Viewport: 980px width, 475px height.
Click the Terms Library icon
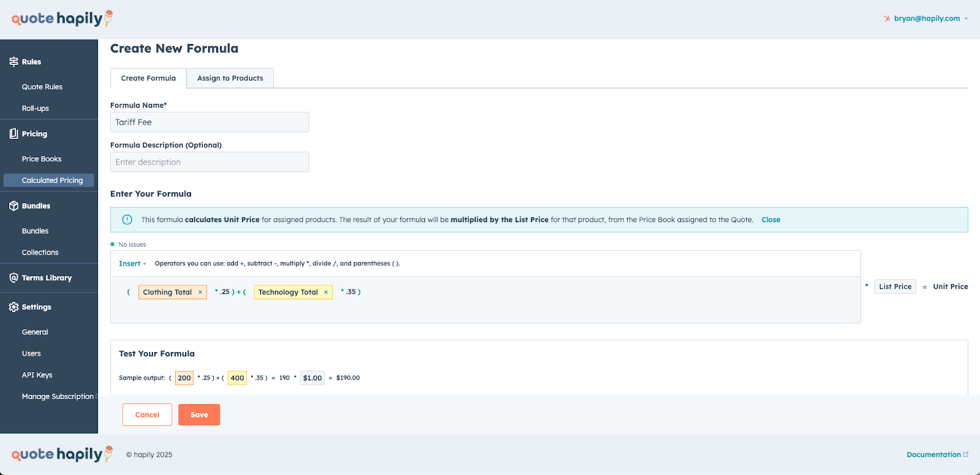point(13,278)
